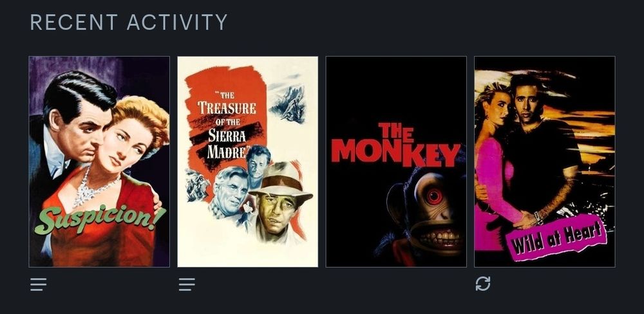Screen dimensions: 644x314
Task: Click the monkey toy's red eye
Action: [433, 196]
